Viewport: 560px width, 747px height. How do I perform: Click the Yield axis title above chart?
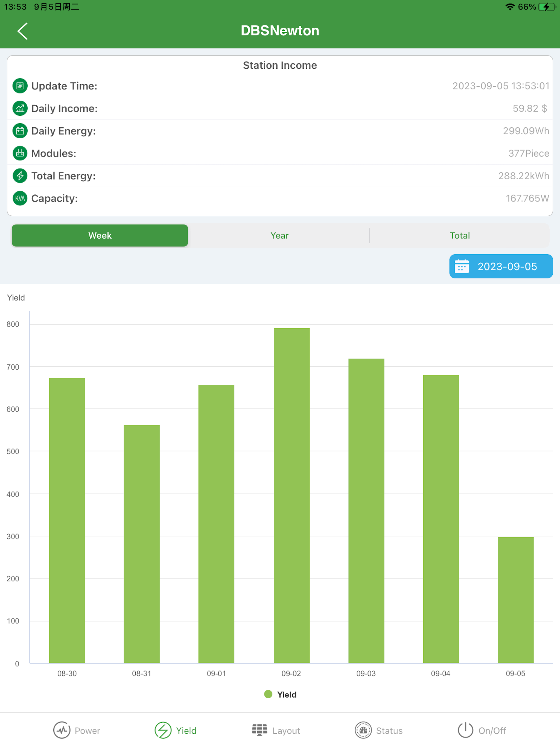point(16,297)
